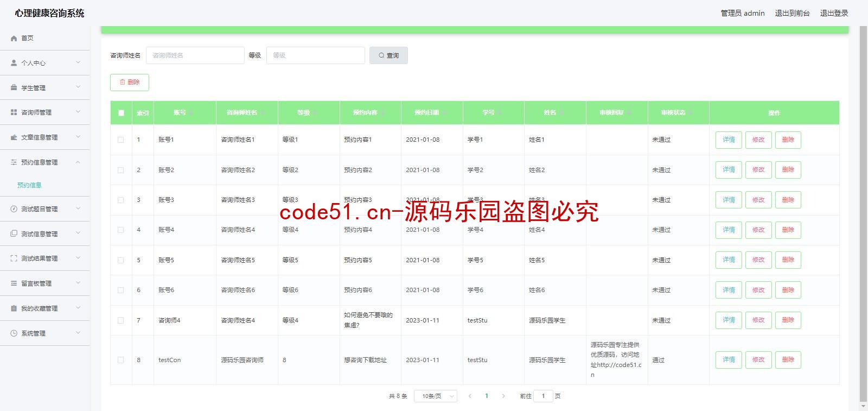Check the row for 账号5
The image size is (868, 411).
click(121, 260)
